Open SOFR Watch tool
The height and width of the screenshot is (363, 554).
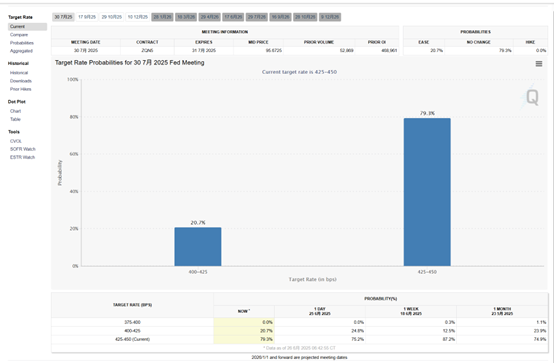23,149
